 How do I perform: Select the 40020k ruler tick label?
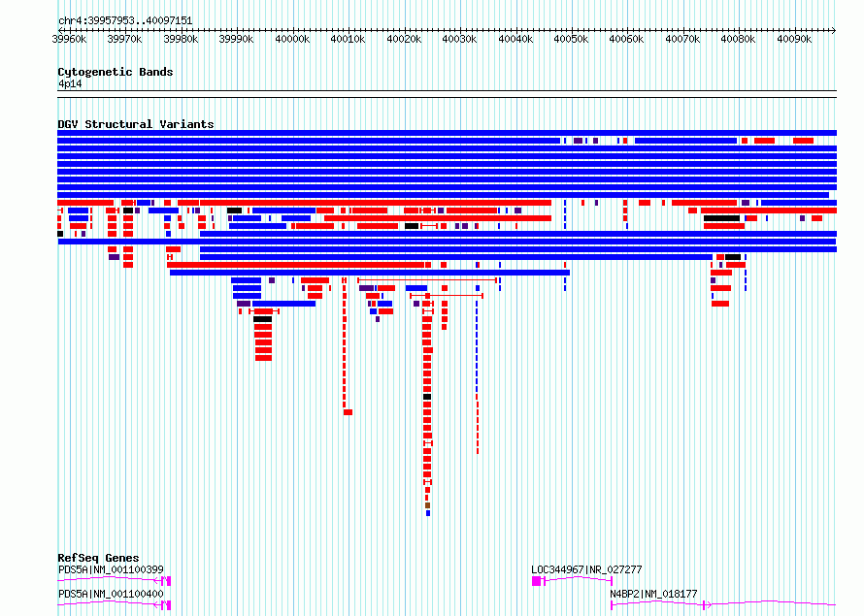(404, 39)
